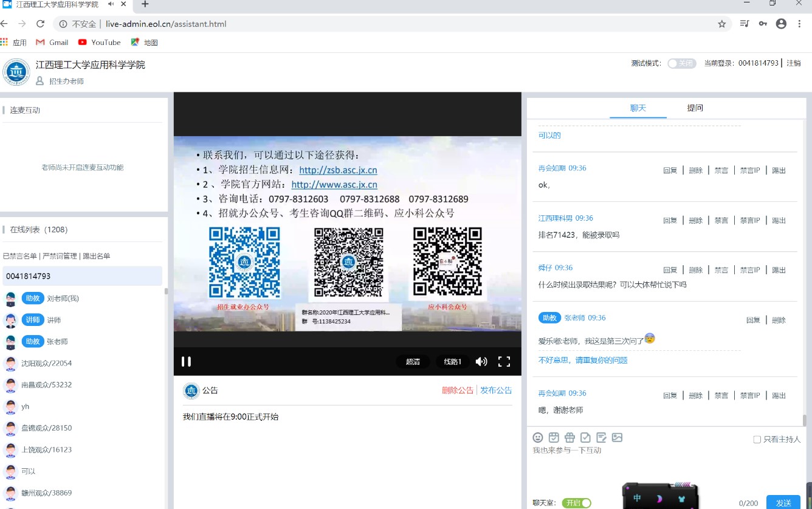The image size is (812, 509).
Task: Open the 线路1 line selector
Action: pyautogui.click(x=453, y=361)
